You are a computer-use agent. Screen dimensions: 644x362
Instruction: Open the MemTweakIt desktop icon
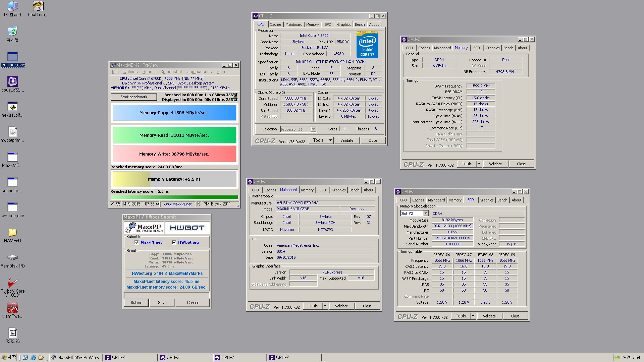coord(13,311)
